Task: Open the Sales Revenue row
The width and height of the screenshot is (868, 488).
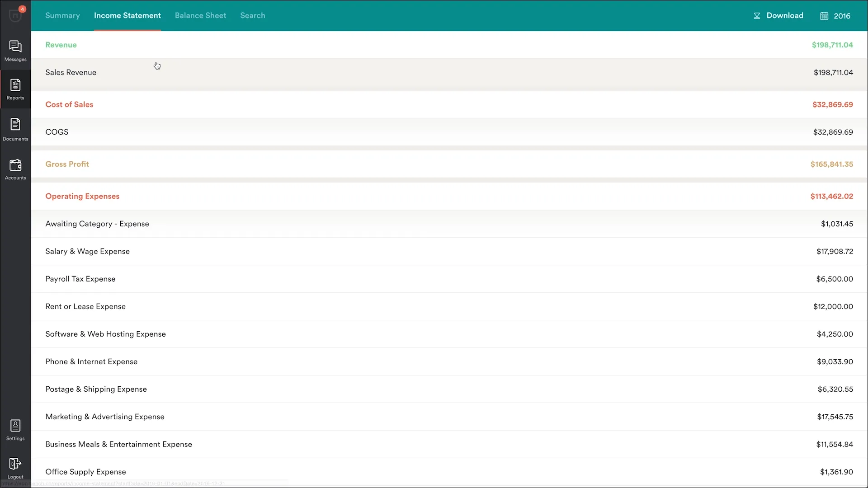Action: 71,72
